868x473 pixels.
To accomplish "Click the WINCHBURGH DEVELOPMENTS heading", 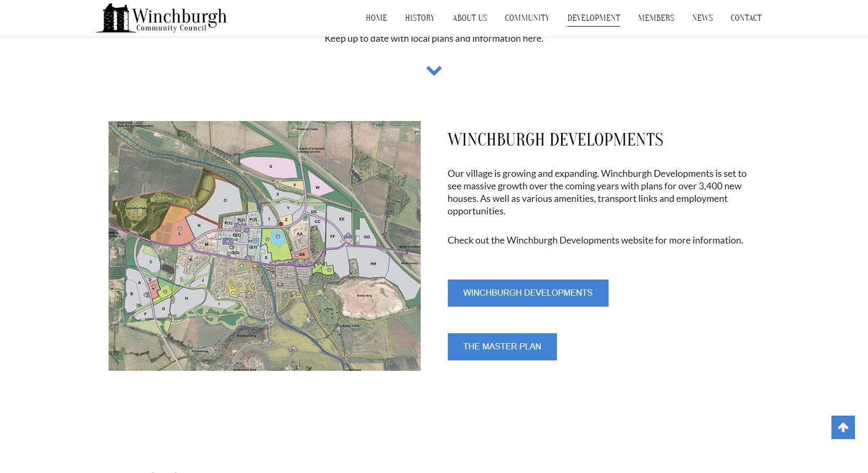I will pos(555,139).
